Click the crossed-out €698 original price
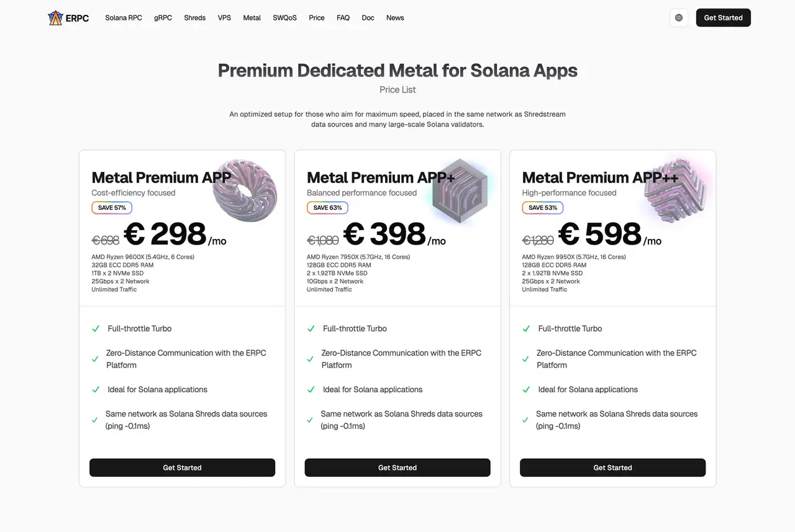 (x=106, y=240)
